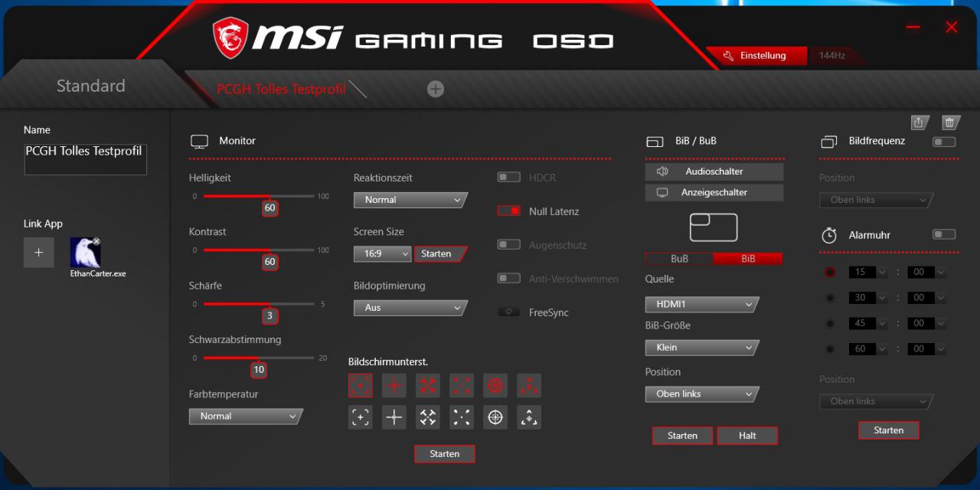Enable the Bildfrequenz switch
Screen dimensions: 980x490
point(944,142)
